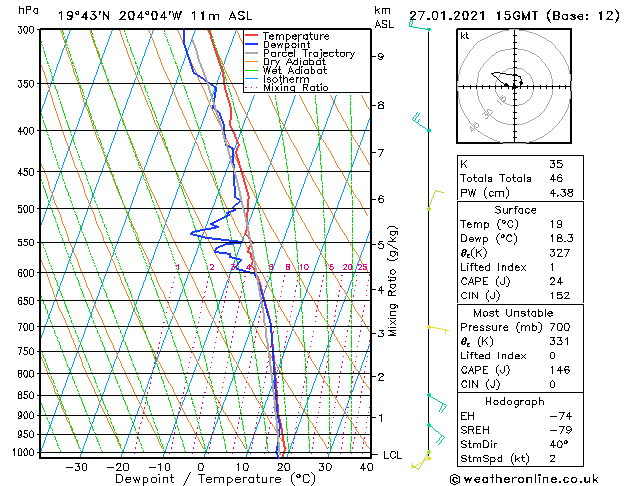629x486 pixels.
Task: Click the LCL marker label
Action: coord(392,455)
